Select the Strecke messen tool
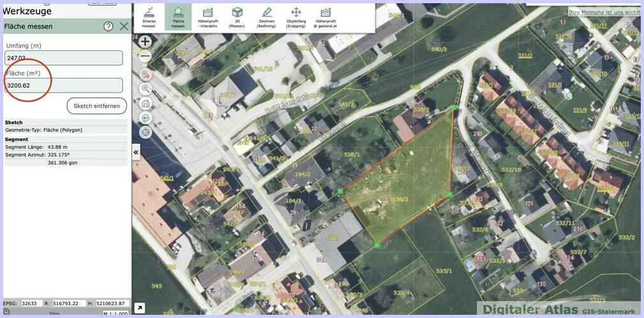The width and height of the screenshot is (644, 318). tap(149, 17)
